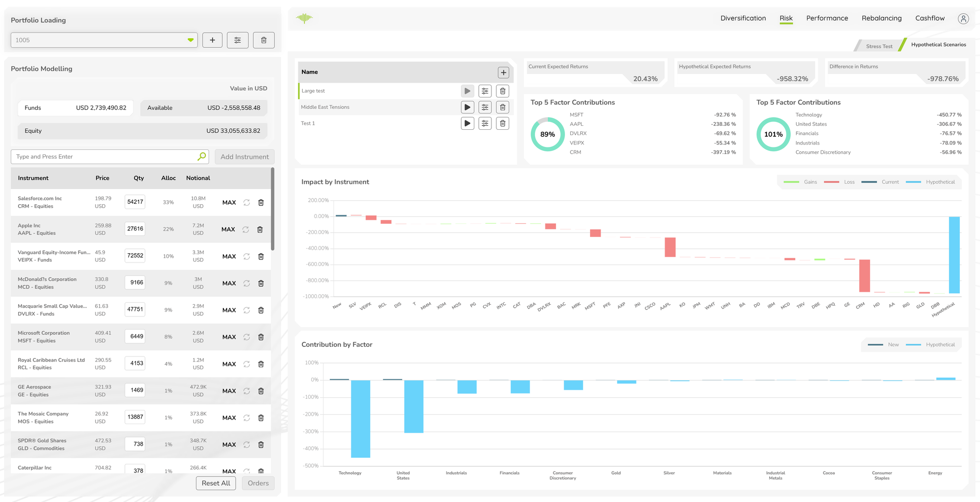Screen dimensions: 980x502
Task: Run the Test 1 scenario
Action: (x=467, y=123)
